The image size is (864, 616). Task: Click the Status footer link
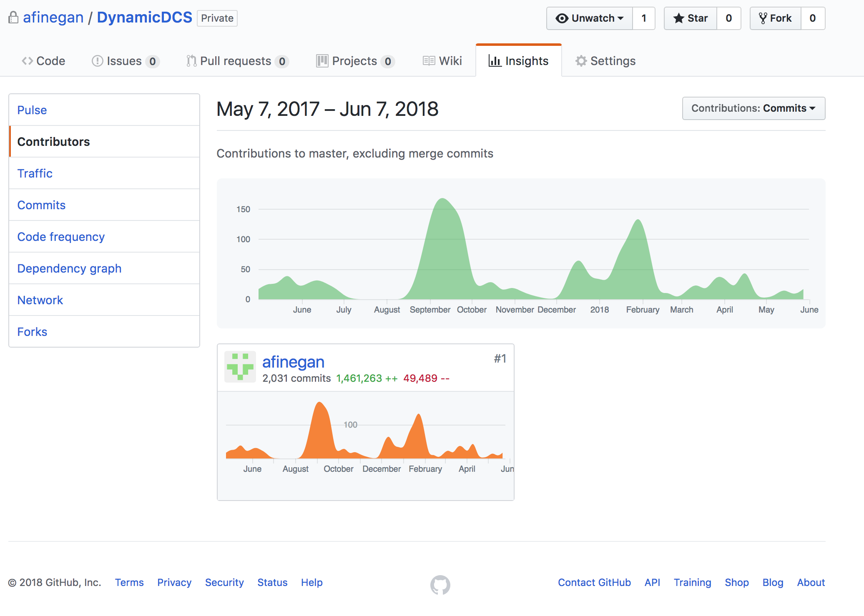click(x=272, y=582)
